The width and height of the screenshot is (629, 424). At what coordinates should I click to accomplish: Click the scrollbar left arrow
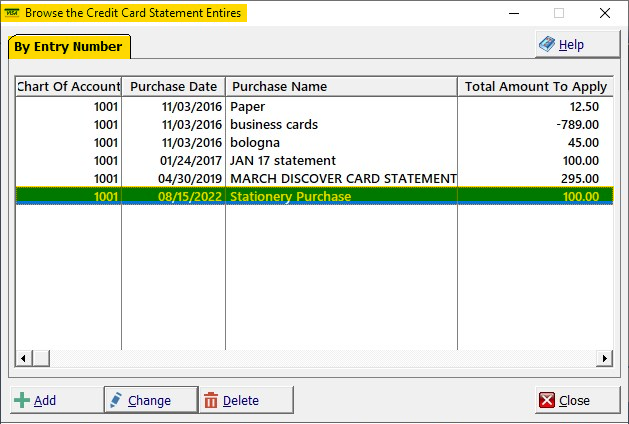(23, 358)
